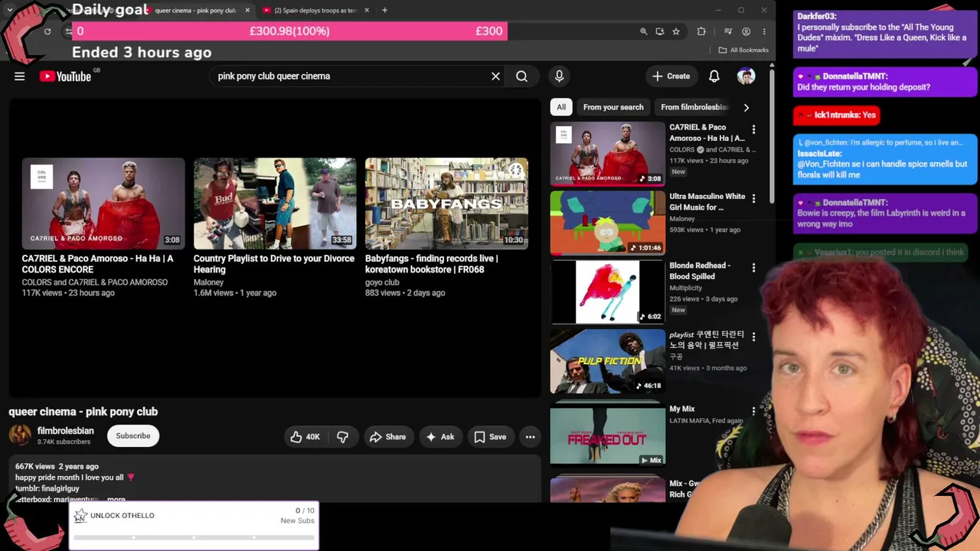Screen dimensions: 980x551
Task: Go to the YouTube home logo
Action: 65,76
